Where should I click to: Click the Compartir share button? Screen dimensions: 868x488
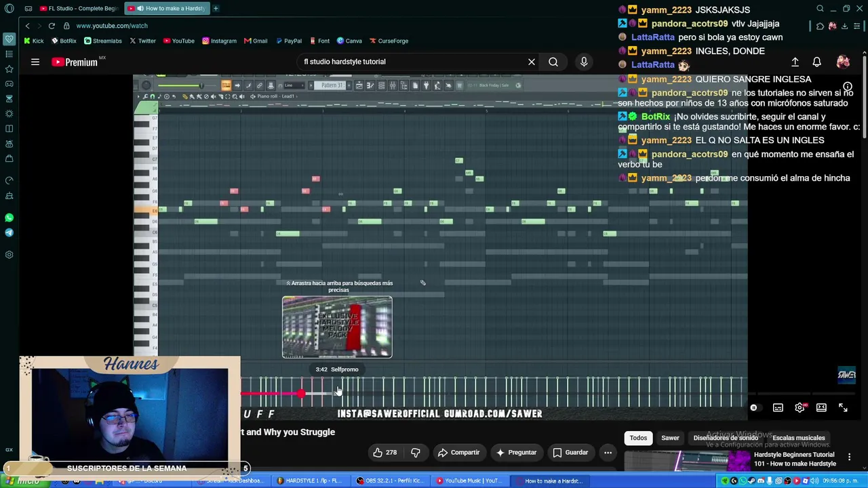pyautogui.click(x=458, y=453)
